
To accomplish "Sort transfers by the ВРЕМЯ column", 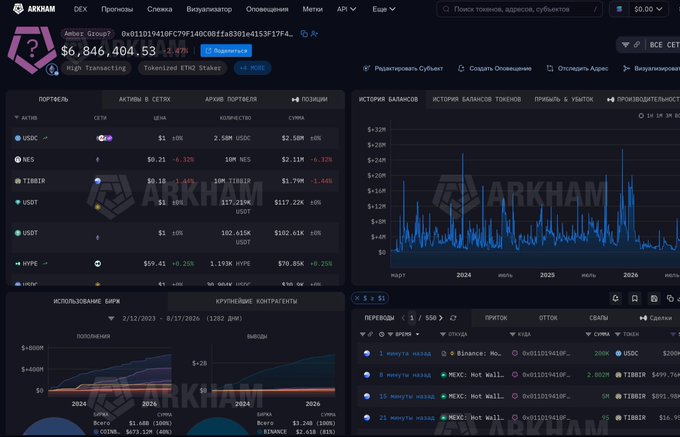I will click(x=403, y=334).
